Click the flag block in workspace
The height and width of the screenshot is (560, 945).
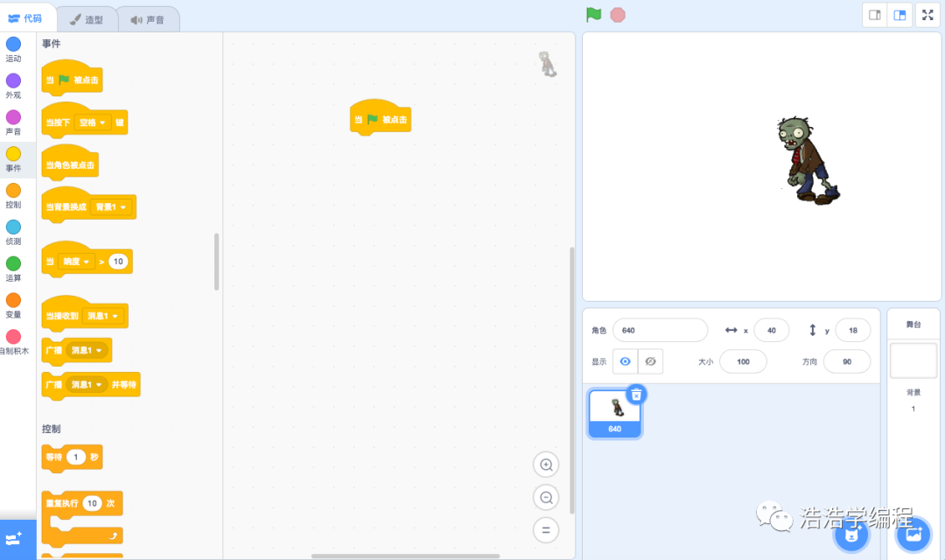(x=381, y=118)
